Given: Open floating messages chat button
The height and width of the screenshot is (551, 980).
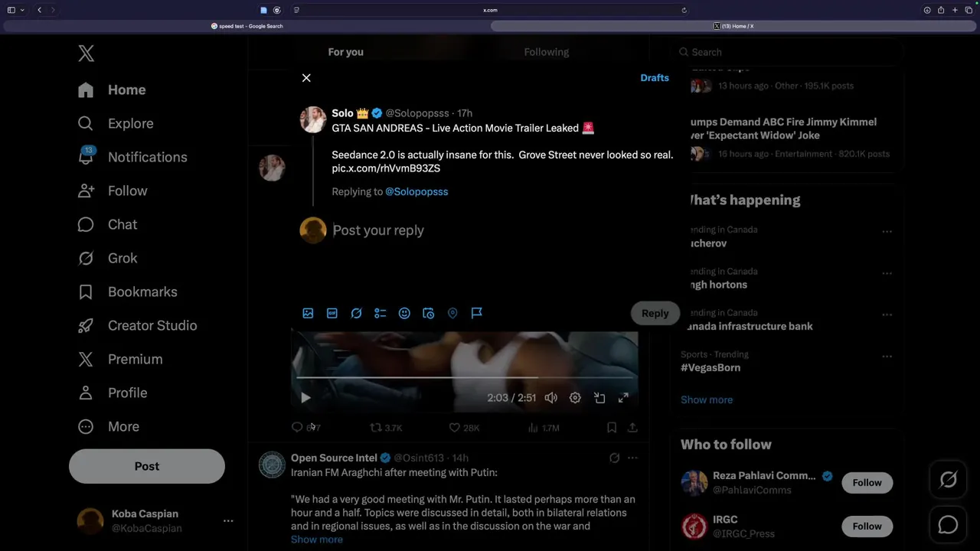Looking at the screenshot, I should tap(948, 524).
